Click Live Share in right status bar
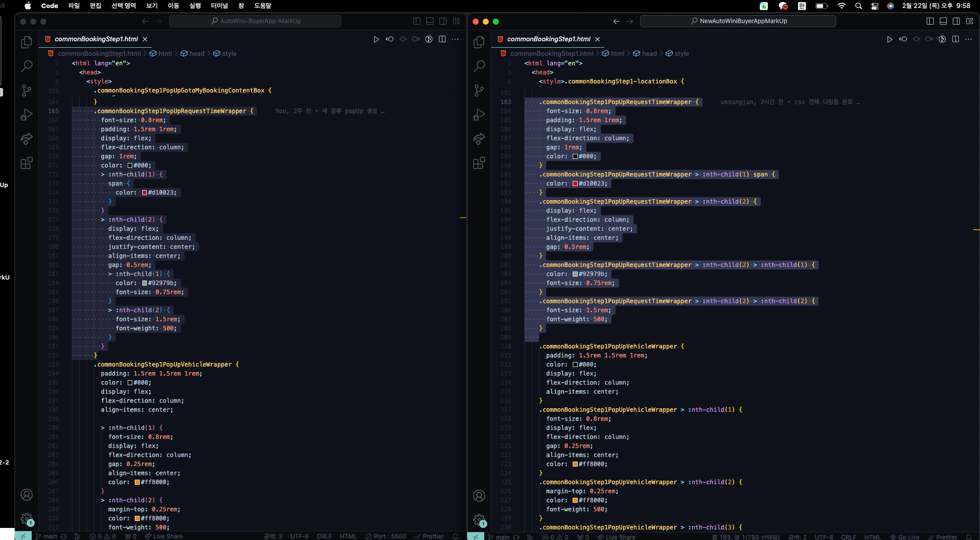980x540 pixels. (616, 537)
